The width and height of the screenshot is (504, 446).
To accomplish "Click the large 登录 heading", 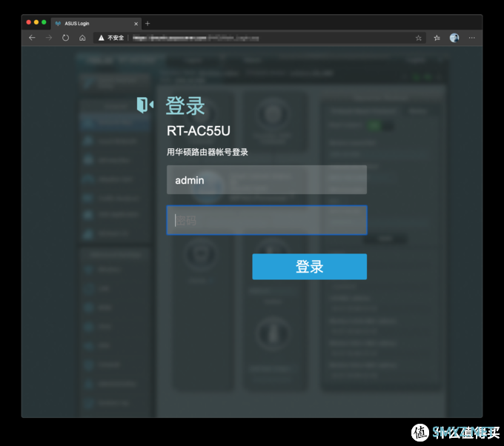I will pos(185,105).
